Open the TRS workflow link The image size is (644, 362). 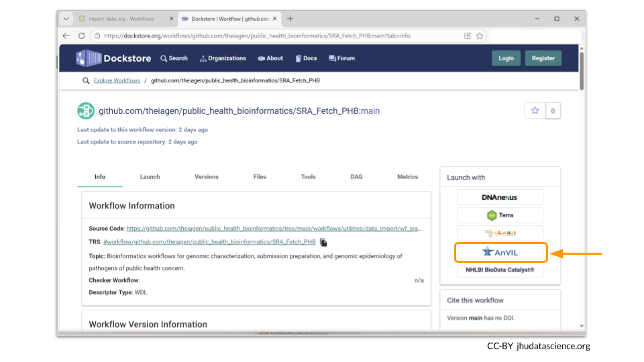coord(209,242)
